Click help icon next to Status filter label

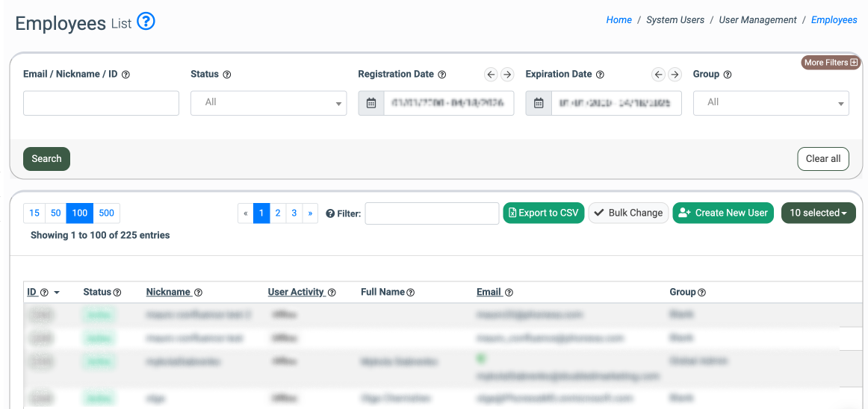pyautogui.click(x=227, y=75)
